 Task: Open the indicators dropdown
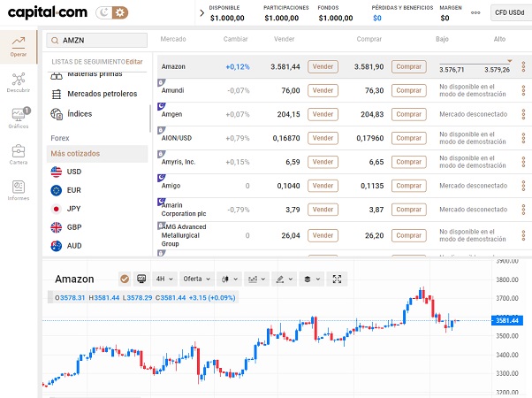pos(257,279)
